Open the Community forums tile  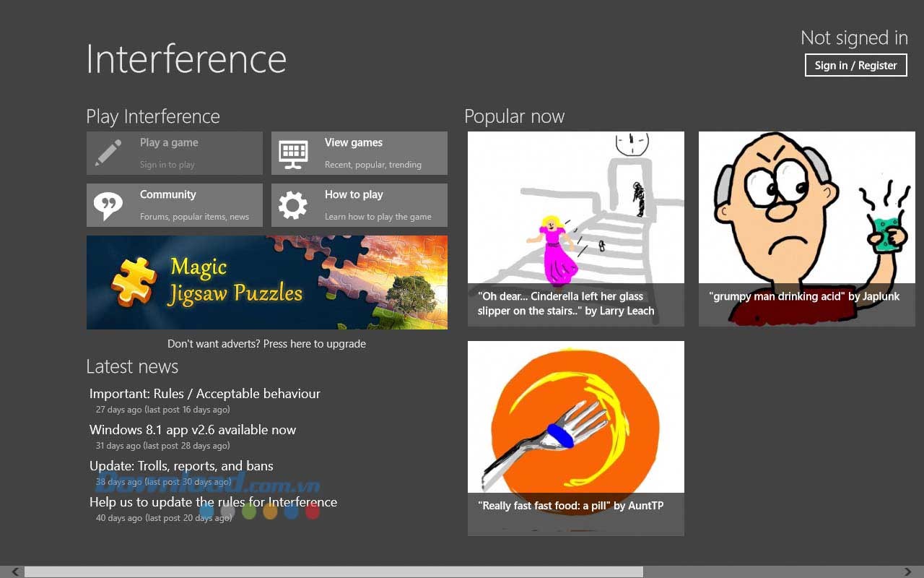pyautogui.click(x=174, y=204)
